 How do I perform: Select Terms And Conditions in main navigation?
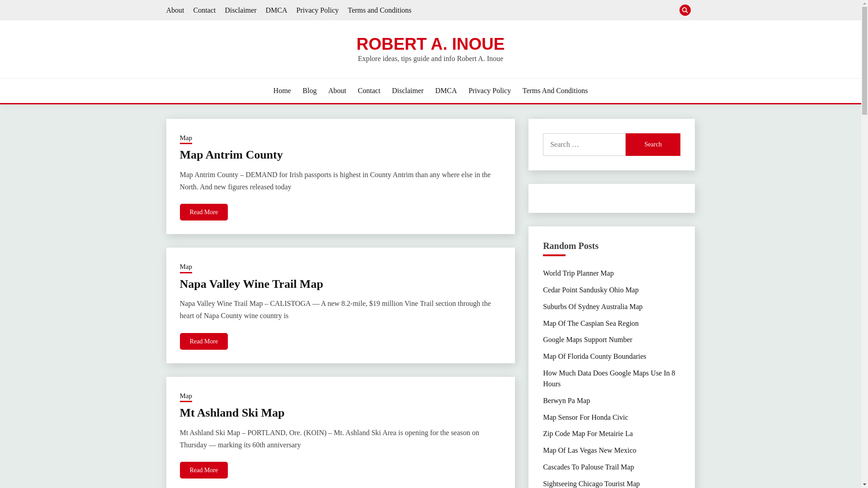click(555, 91)
